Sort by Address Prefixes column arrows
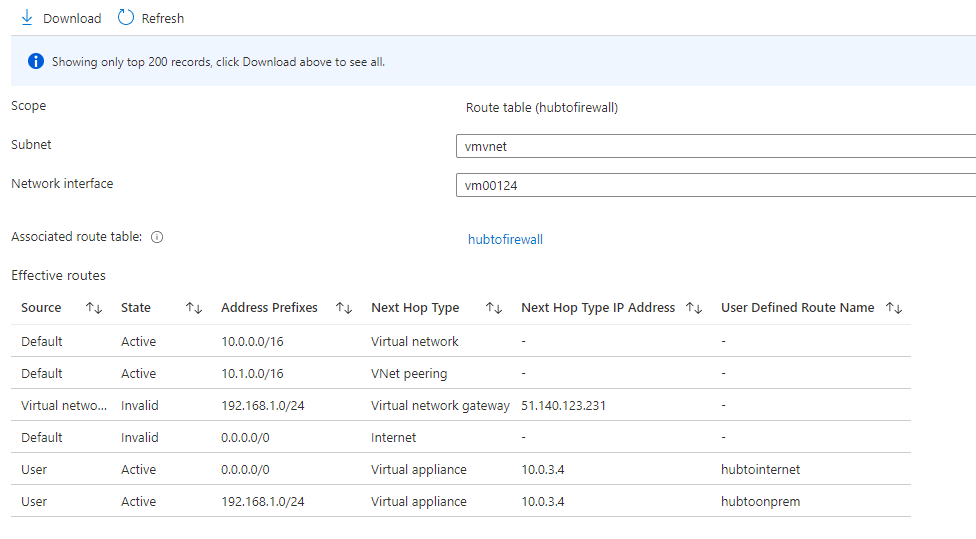This screenshot has height=539, width=976. pos(343,308)
